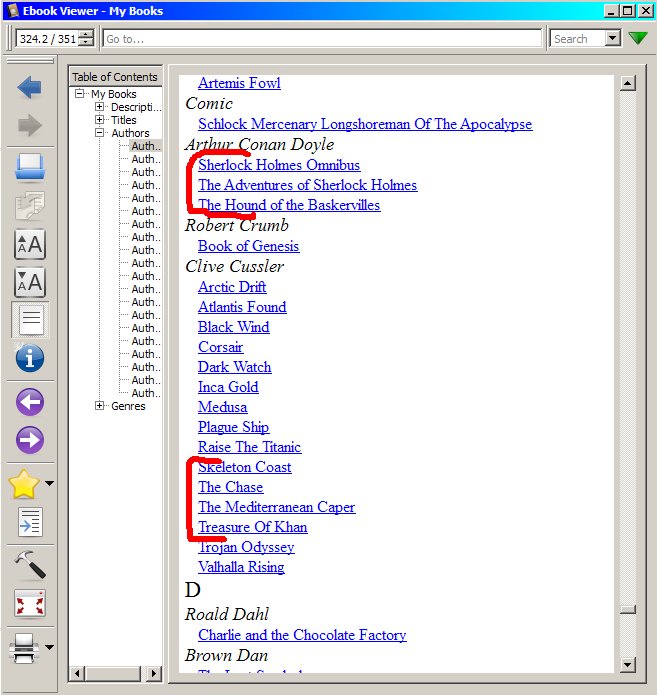This screenshot has height=695, width=657.
Task: Open the Schlock Mercenary Longshoreman Of The Apocalypse link
Action: (365, 124)
